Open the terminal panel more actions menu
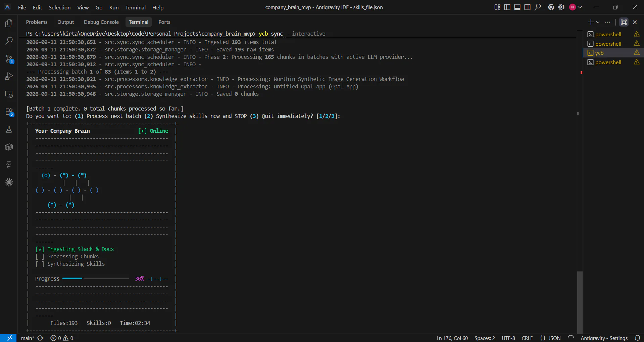This screenshot has height=342, width=644. [607, 22]
